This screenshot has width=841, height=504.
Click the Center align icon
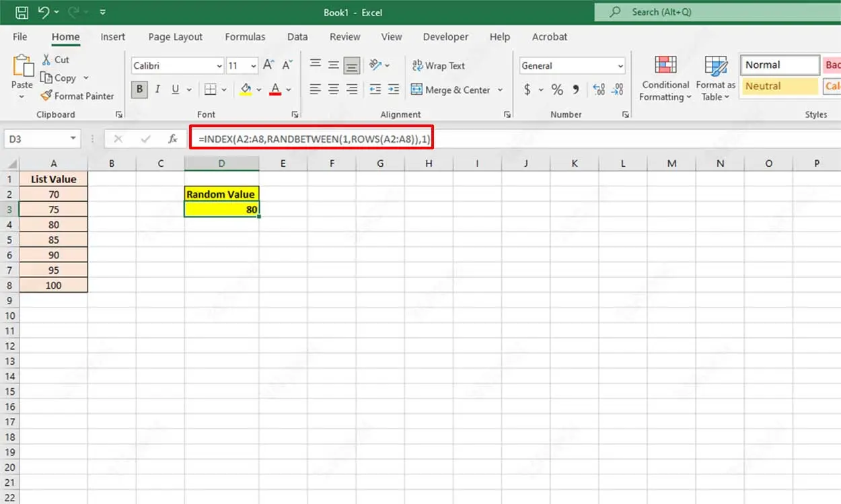pyautogui.click(x=333, y=89)
